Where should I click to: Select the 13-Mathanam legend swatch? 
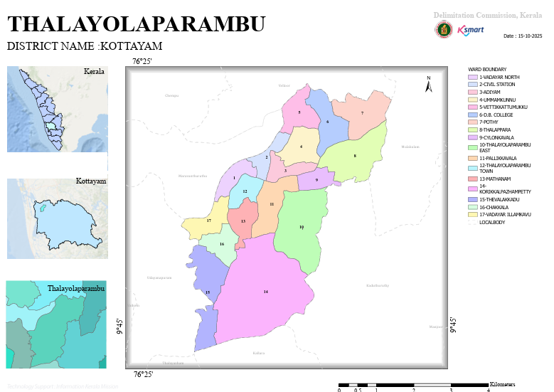click(x=473, y=179)
